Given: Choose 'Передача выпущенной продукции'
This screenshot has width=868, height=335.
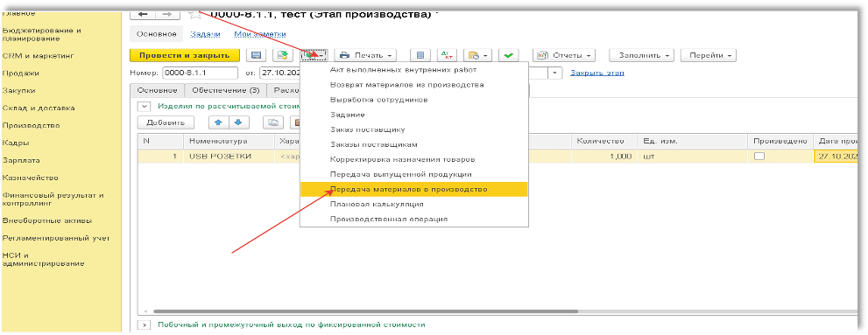Looking at the screenshot, I should [x=414, y=174].
